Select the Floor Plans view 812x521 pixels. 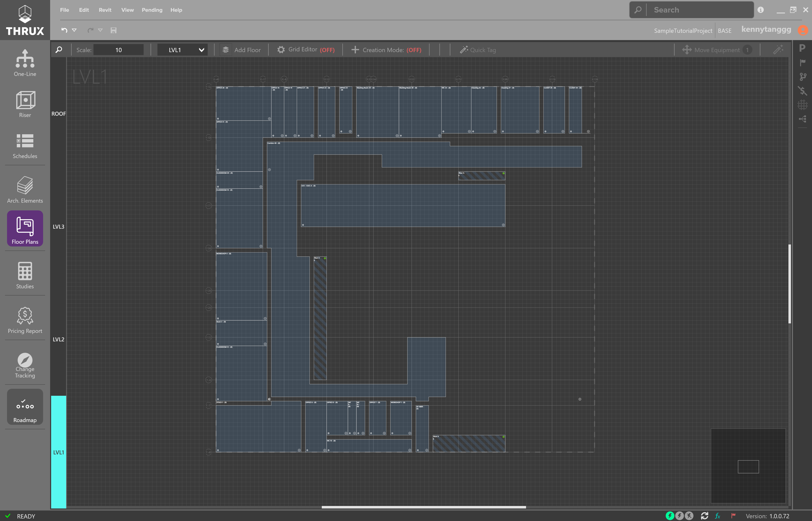pyautogui.click(x=25, y=229)
